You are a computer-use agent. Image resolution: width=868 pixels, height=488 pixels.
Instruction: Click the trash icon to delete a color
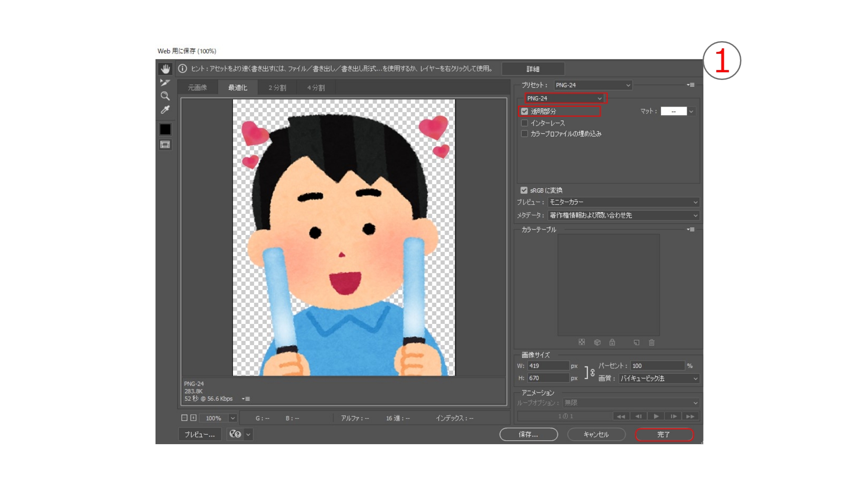[651, 343]
